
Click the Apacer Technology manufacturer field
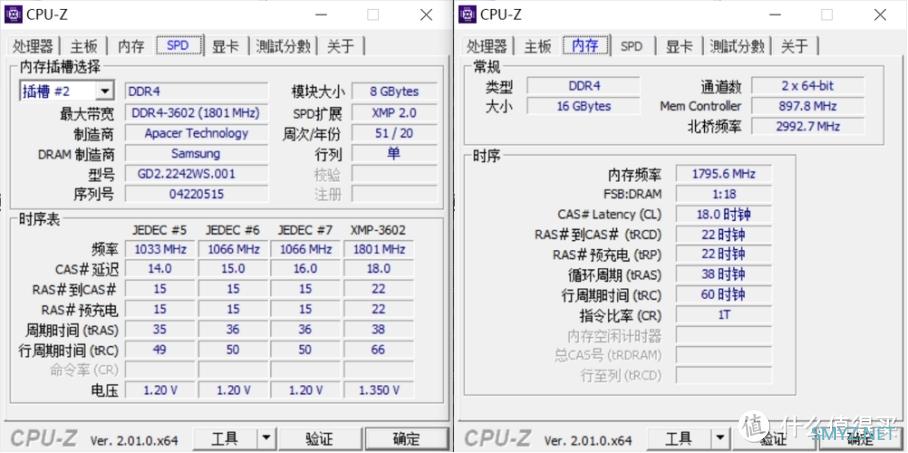pyautogui.click(x=196, y=133)
